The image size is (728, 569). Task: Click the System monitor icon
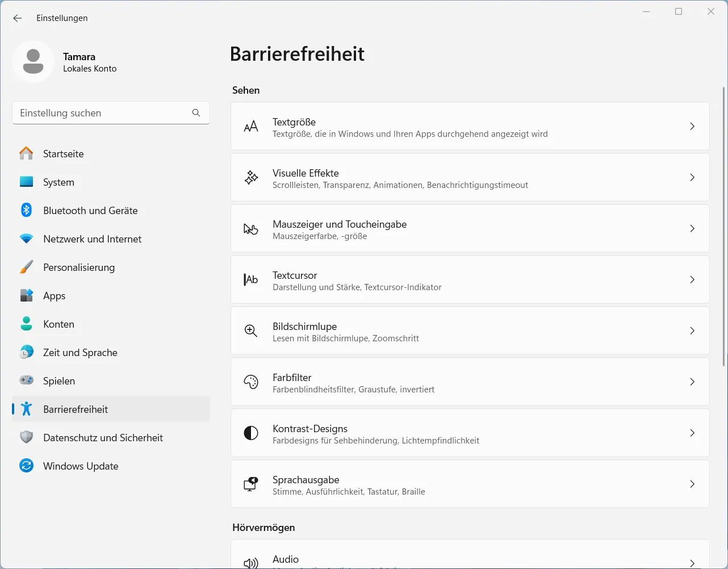point(26,182)
